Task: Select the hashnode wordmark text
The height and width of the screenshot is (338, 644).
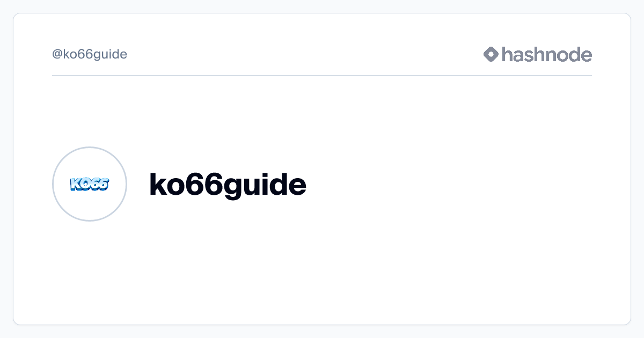Action: [x=546, y=54]
